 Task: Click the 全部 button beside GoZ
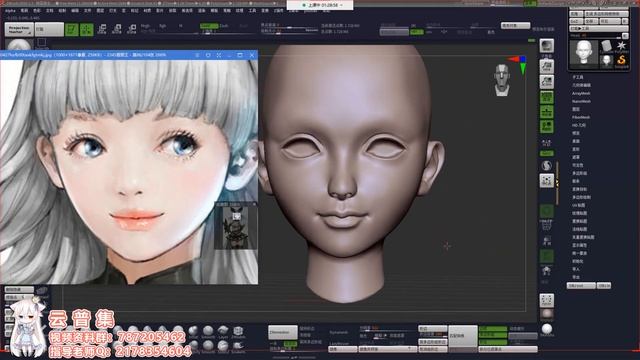point(590,21)
